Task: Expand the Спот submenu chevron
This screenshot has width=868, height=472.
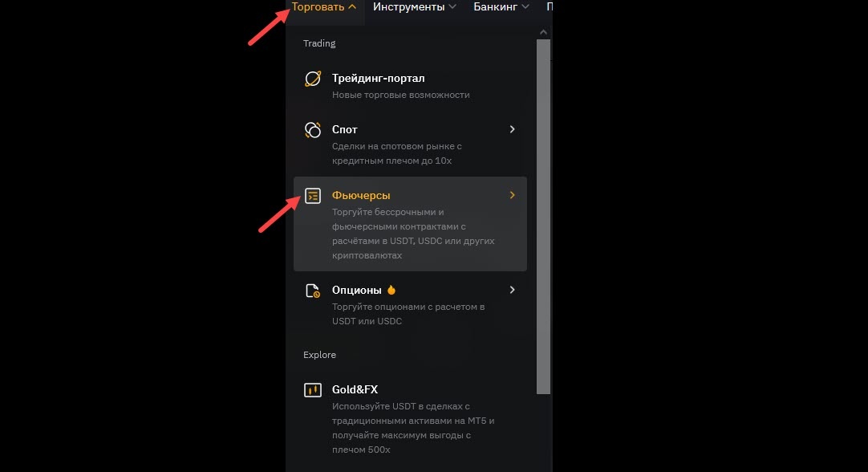Action: point(512,129)
